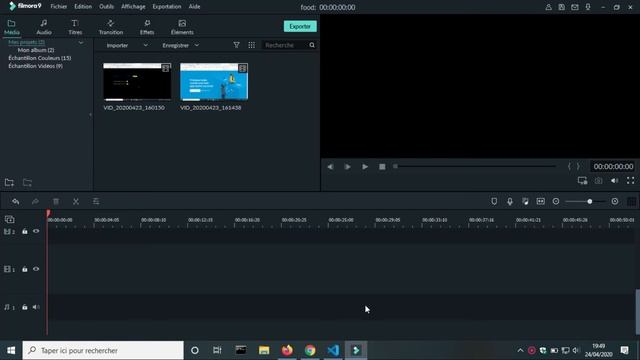Open the Média tab

pos(11,27)
